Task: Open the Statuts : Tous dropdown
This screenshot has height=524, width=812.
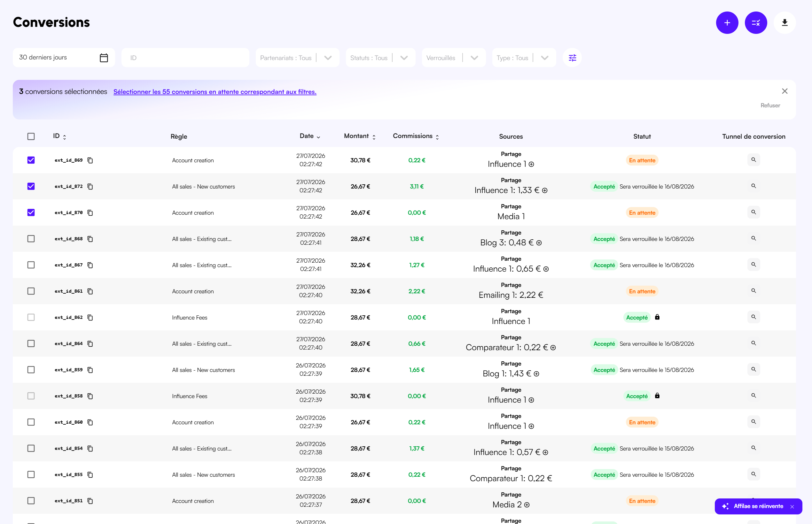Action: (380, 58)
